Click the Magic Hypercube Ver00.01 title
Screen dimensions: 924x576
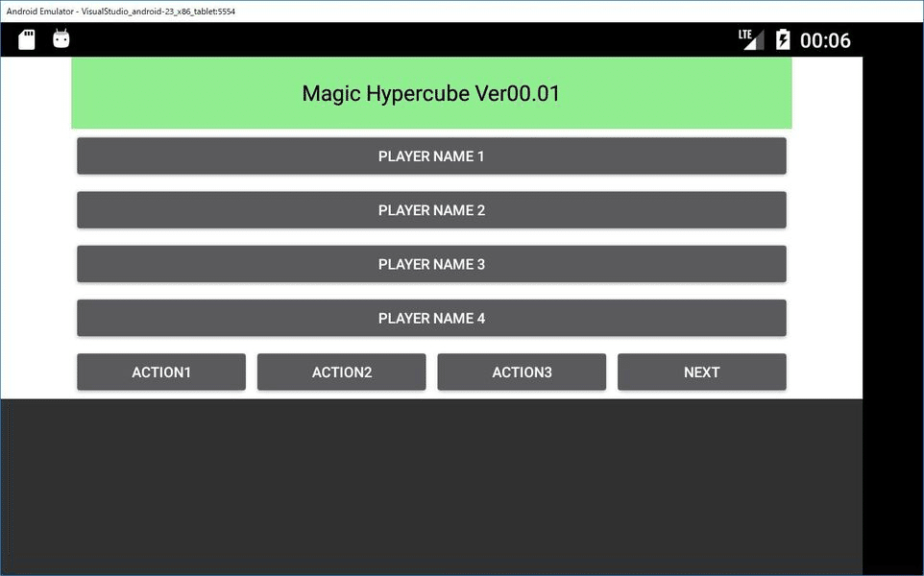[x=430, y=94]
